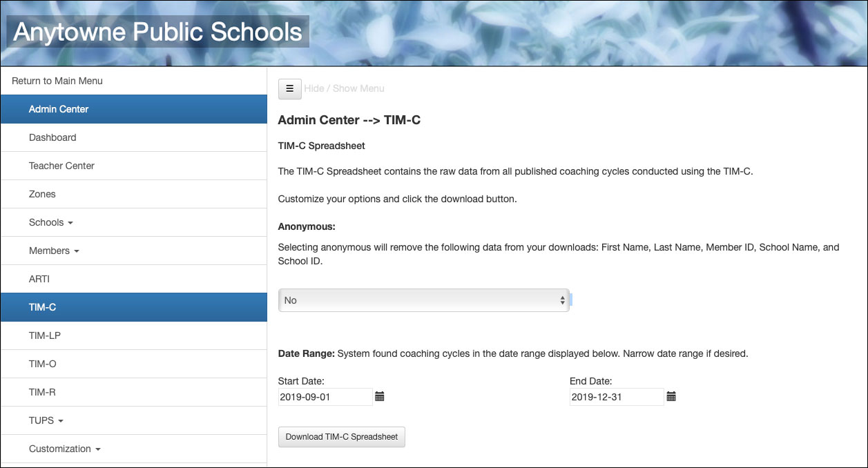Click the Date Range: label

307,353
